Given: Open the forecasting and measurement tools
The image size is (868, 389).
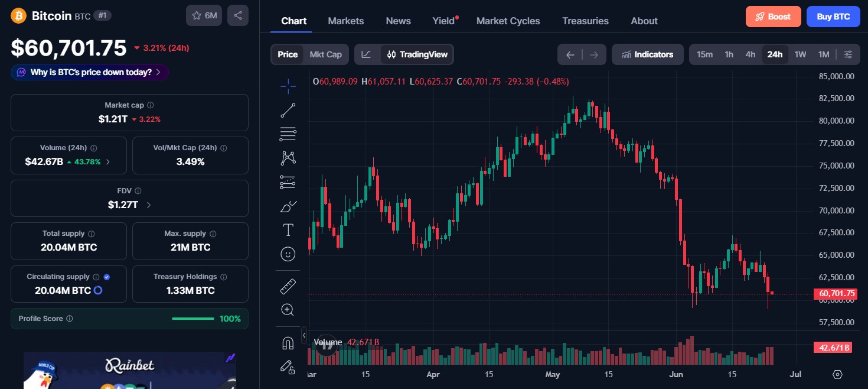Looking at the screenshot, I should [288, 182].
